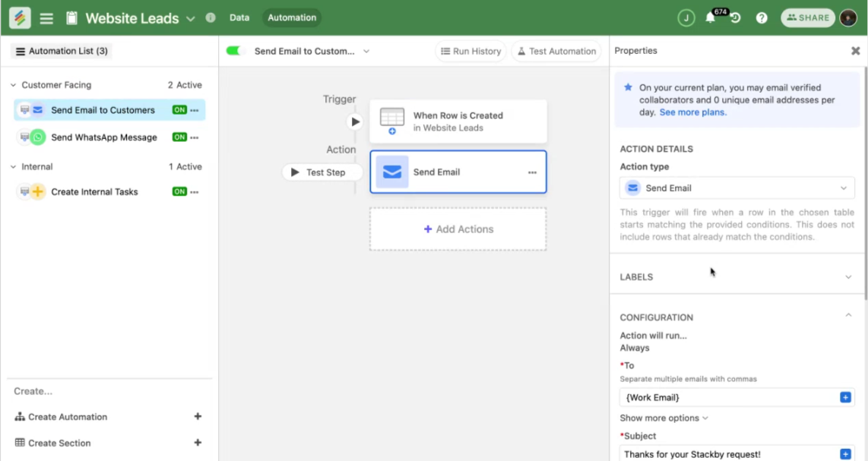Toggle the automation enabled switch off

236,51
